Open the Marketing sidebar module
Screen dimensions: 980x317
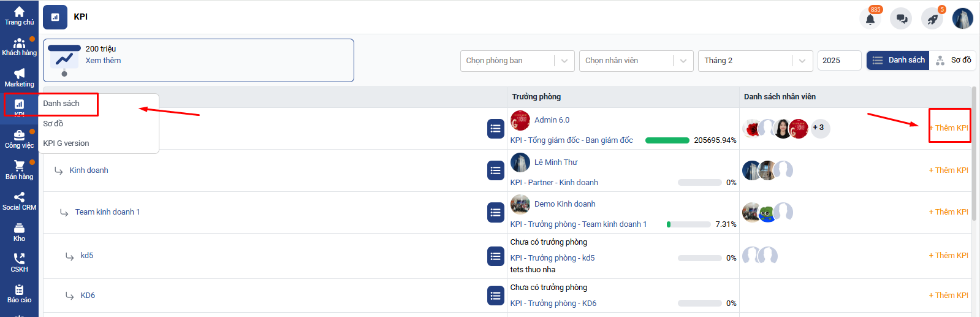pyautogui.click(x=19, y=78)
